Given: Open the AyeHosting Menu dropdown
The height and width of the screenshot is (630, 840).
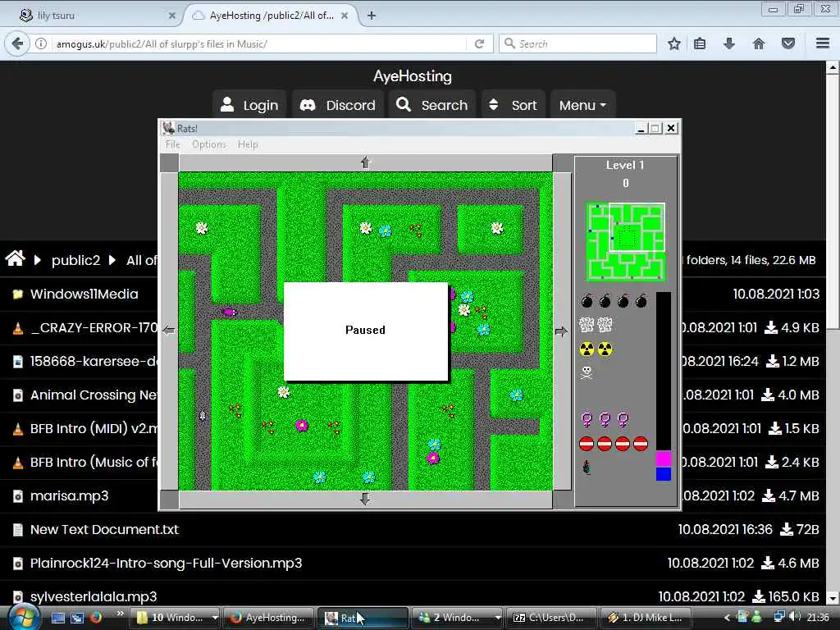Looking at the screenshot, I should coord(582,105).
